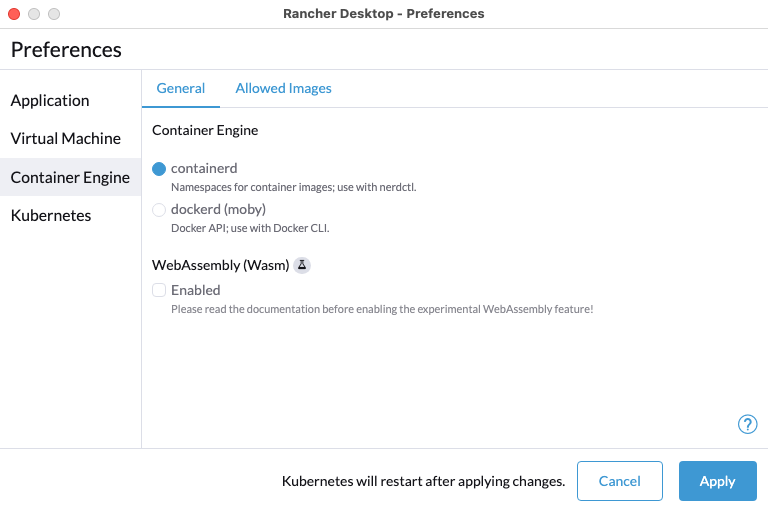Image resolution: width=768 pixels, height=512 pixels.
Task: Select the containerd radio button
Action: [x=159, y=169]
